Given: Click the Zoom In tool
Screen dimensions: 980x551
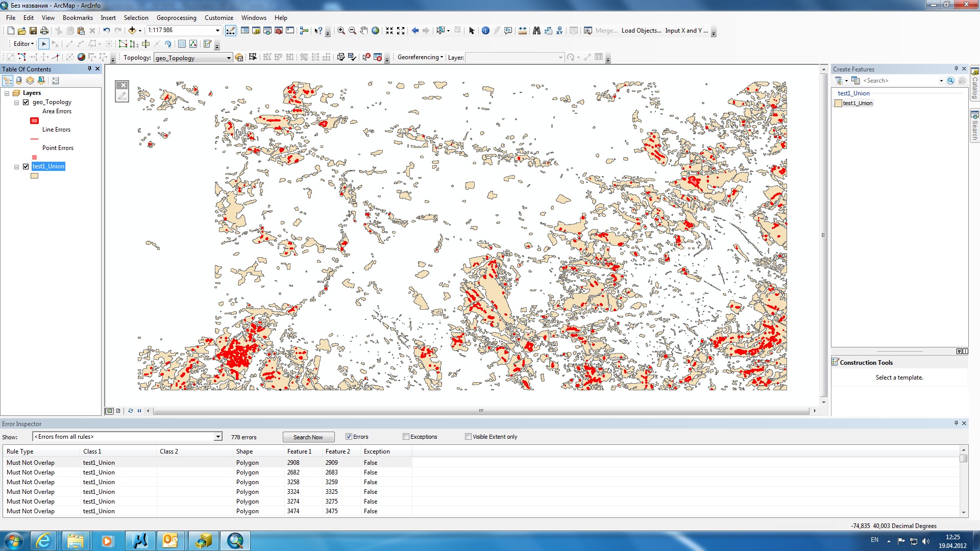Looking at the screenshot, I should coord(341,31).
